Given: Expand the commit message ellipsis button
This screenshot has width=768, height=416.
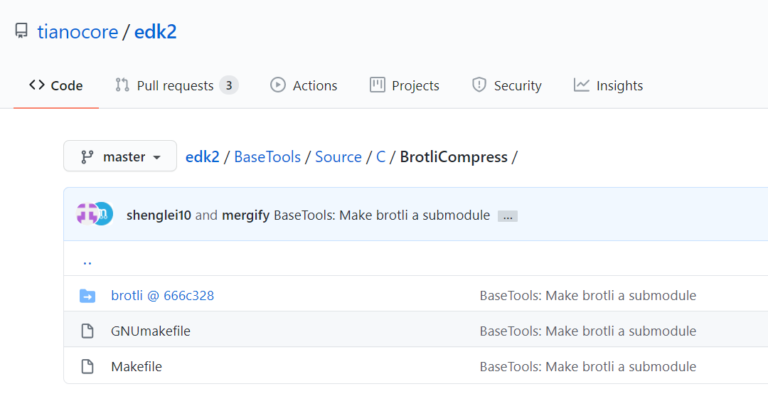Looking at the screenshot, I should click(507, 216).
